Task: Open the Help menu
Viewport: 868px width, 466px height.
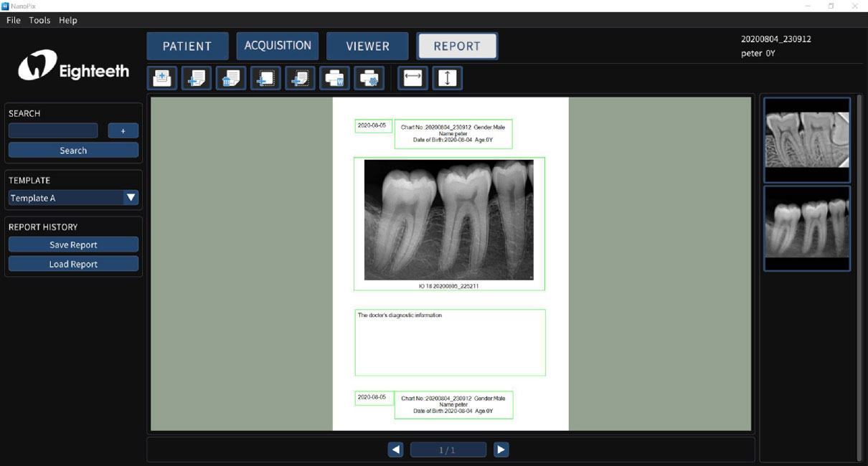Action: (67, 20)
